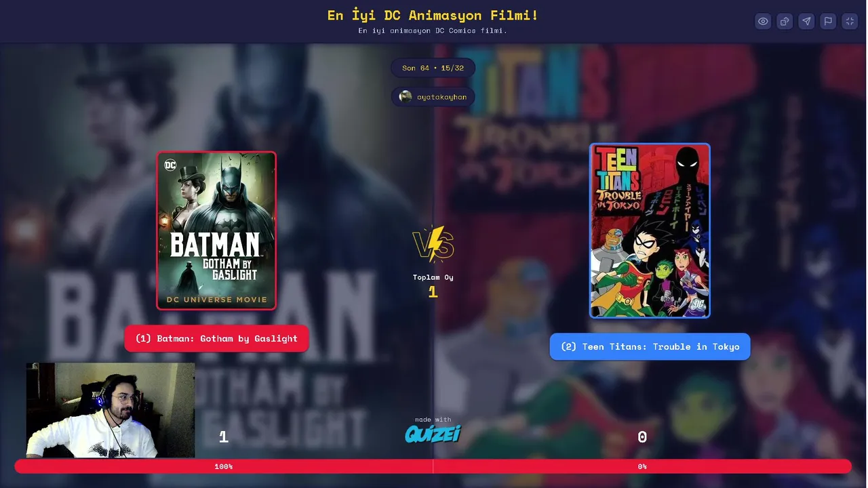868x488 pixels.
Task: Click the ayatakayhan avatar image
Action: click(x=406, y=97)
